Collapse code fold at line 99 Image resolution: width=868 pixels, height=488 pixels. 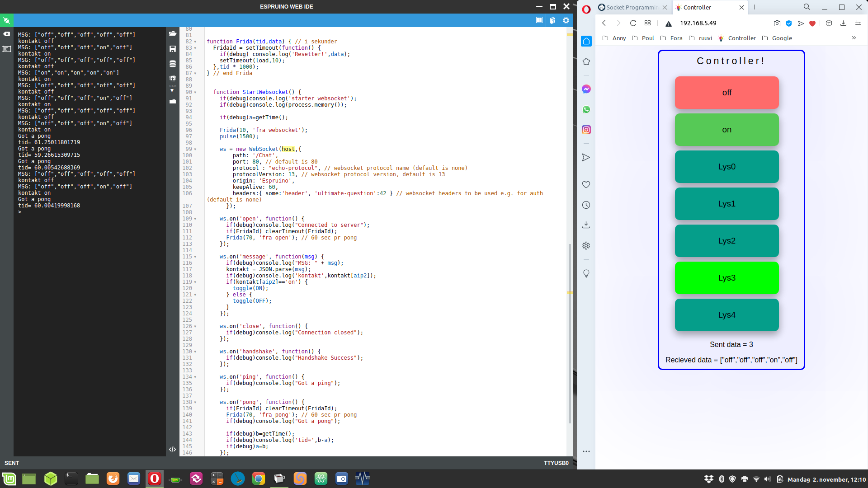(x=195, y=149)
